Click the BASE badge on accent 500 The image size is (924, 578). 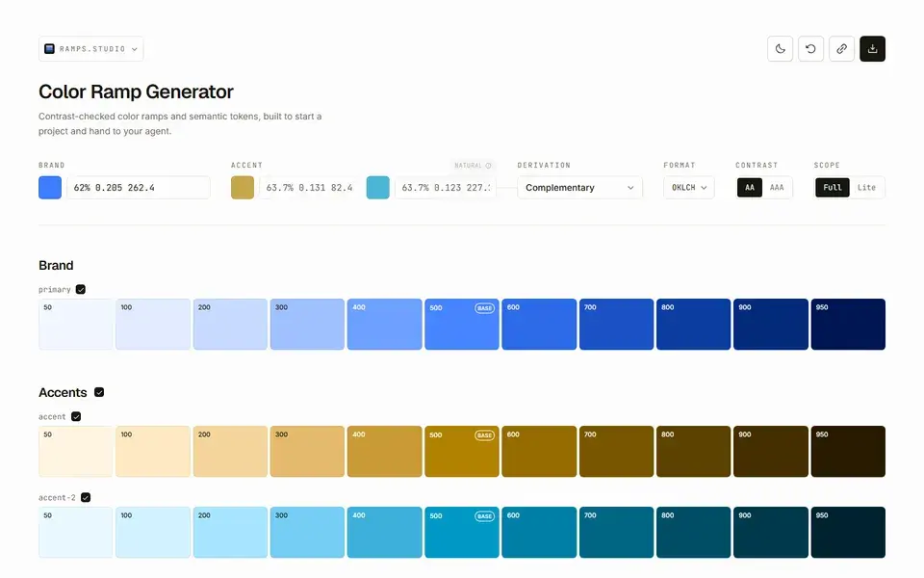point(484,435)
